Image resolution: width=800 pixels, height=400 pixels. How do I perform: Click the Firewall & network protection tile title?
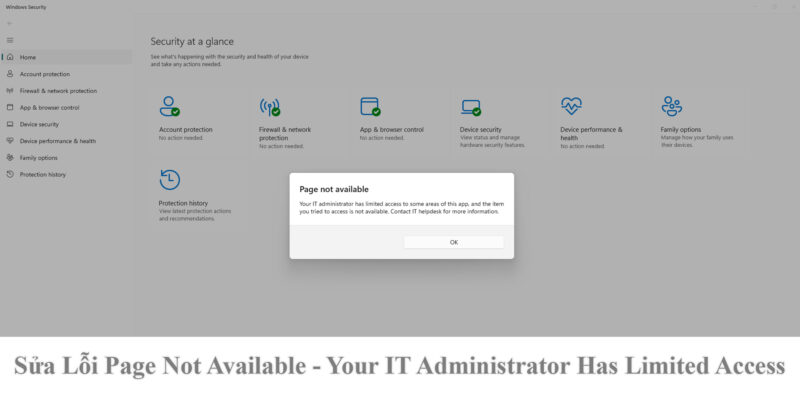tap(285, 134)
